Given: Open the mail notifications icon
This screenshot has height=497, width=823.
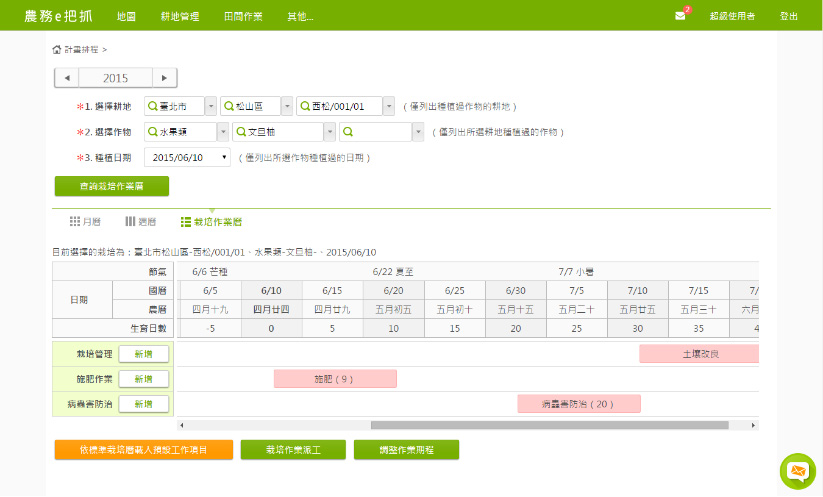Looking at the screenshot, I should (x=680, y=16).
